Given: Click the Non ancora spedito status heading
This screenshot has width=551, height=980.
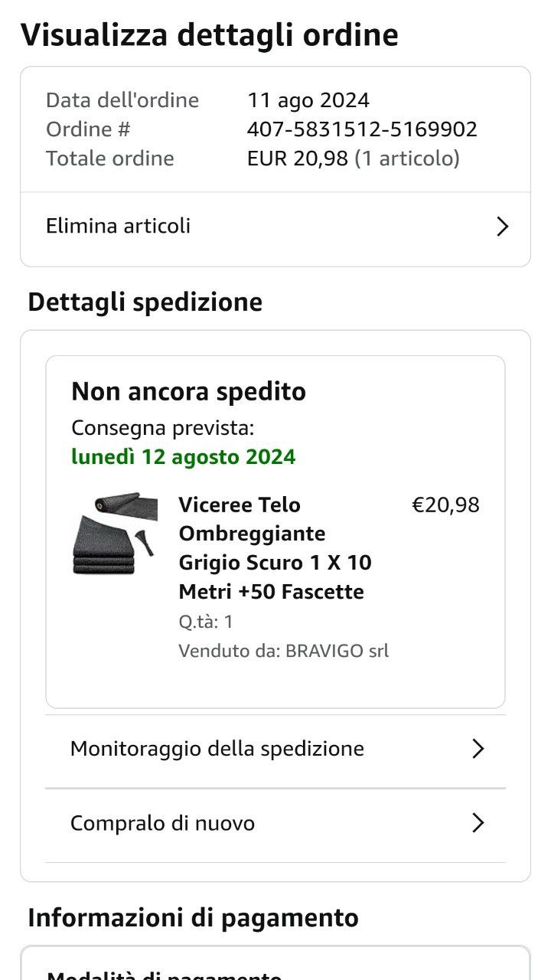Looking at the screenshot, I should click(x=188, y=392).
